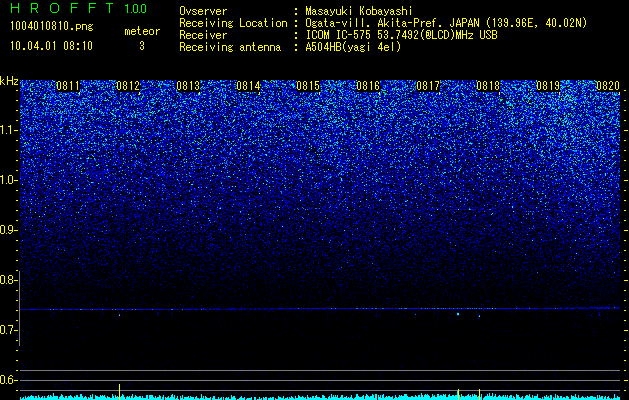This screenshot has height=400, width=629.
Task: Click the 0812 time label
Action: pyautogui.click(x=128, y=86)
